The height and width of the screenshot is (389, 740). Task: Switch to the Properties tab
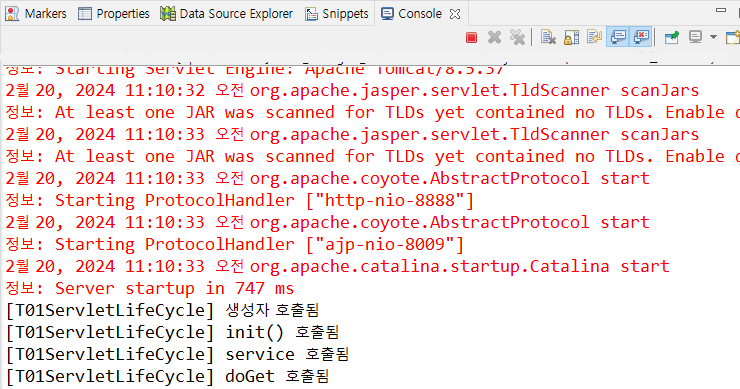(x=113, y=14)
